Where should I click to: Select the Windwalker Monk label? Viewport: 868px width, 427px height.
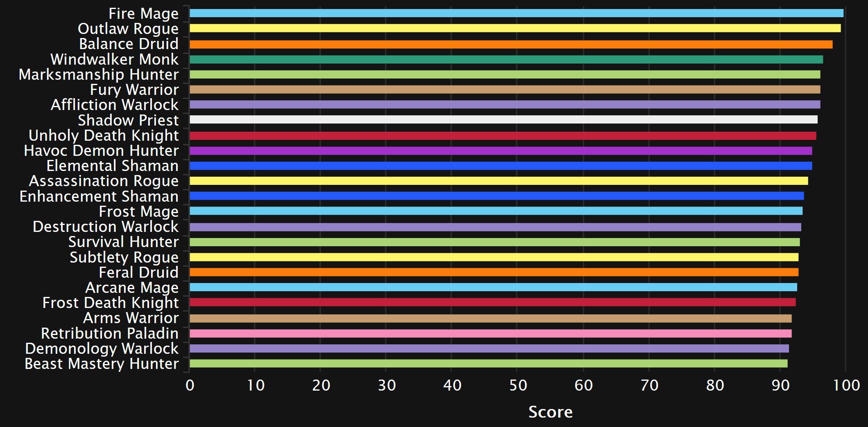[115, 59]
